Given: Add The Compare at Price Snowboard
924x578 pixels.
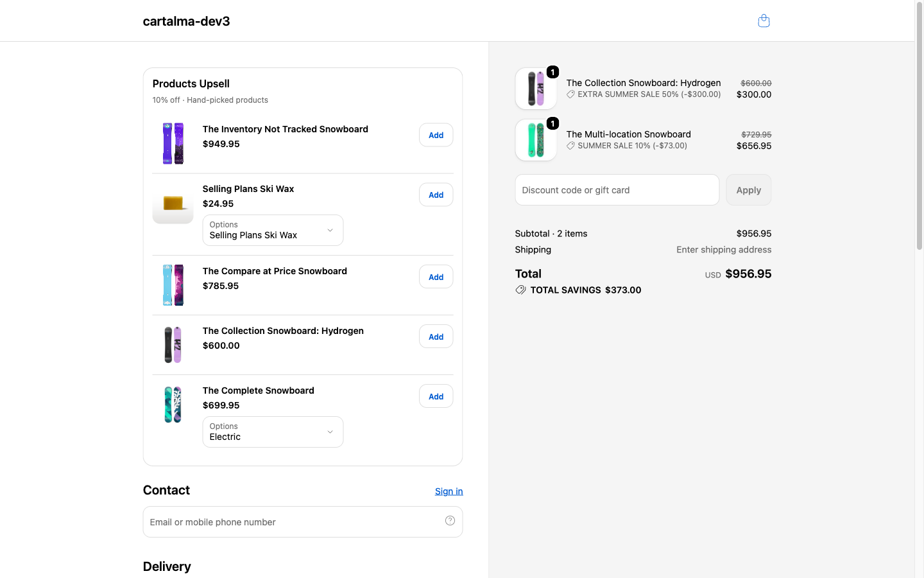Looking at the screenshot, I should point(436,277).
